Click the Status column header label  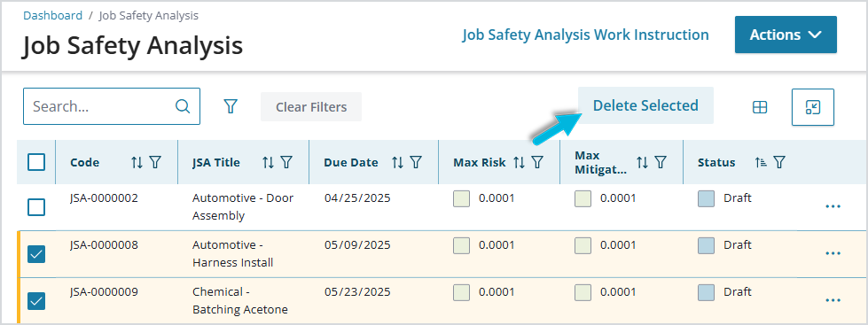(x=716, y=163)
